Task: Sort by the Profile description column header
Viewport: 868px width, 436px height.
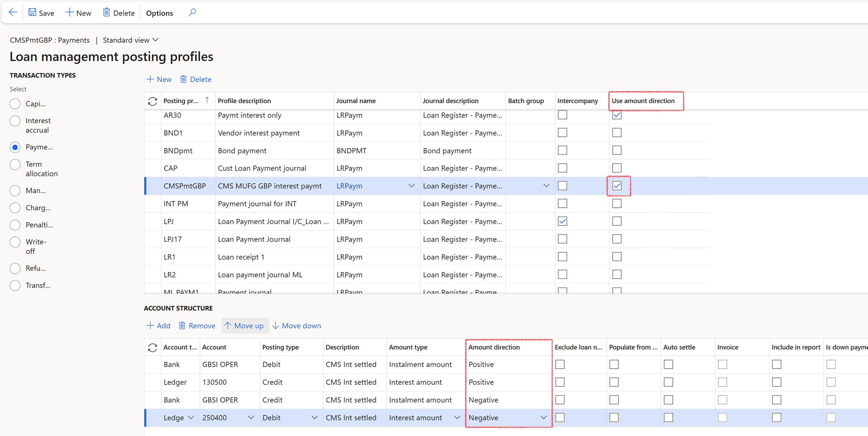Action: coord(244,101)
